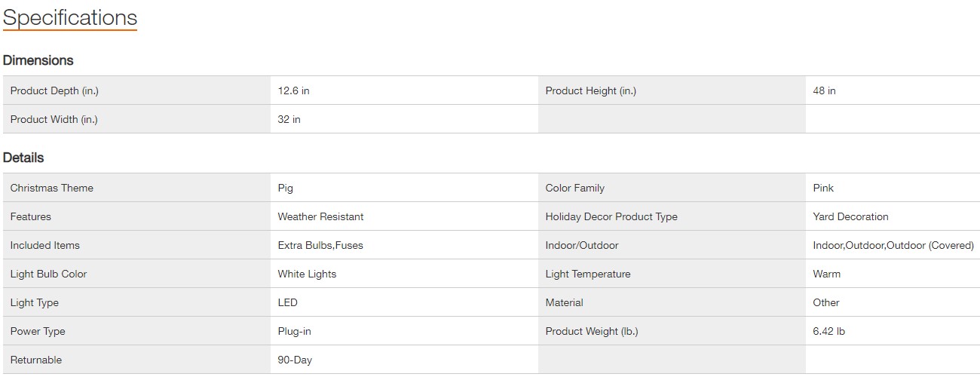The width and height of the screenshot is (980, 377).
Task: Select the Details section title
Action: [23, 158]
